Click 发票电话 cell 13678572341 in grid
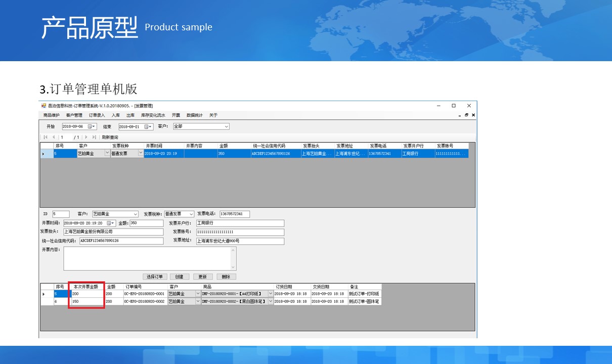 384,154
